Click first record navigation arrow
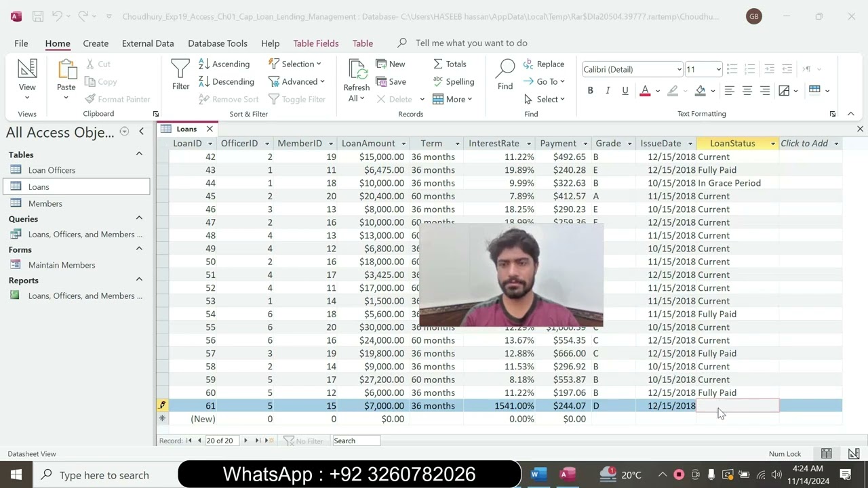The height and width of the screenshot is (488, 868). pos(189,441)
